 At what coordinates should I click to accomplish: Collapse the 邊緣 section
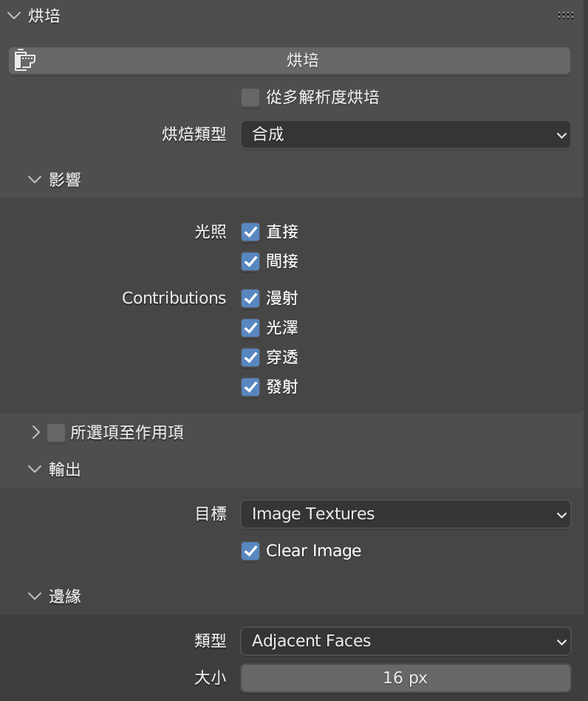pyautogui.click(x=34, y=596)
